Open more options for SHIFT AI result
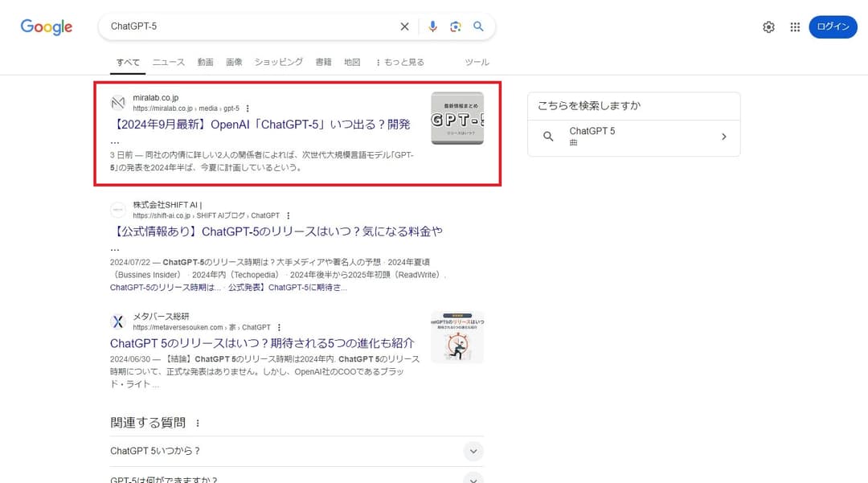The width and height of the screenshot is (868, 483). click(288, 215)
